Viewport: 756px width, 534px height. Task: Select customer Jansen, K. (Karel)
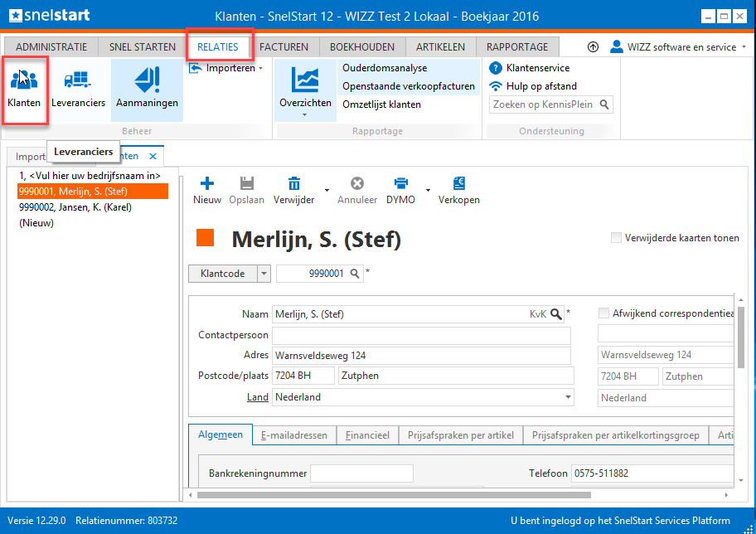pyautogui.click(x=75, y=207)
